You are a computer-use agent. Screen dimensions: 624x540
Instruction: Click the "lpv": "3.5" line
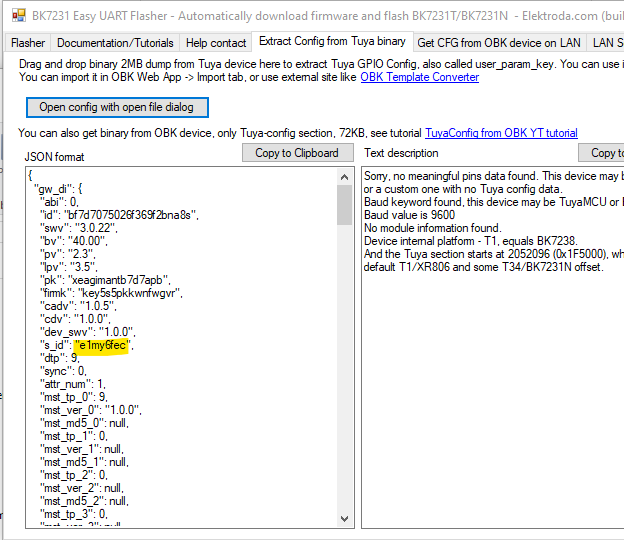tap(68, 267)
